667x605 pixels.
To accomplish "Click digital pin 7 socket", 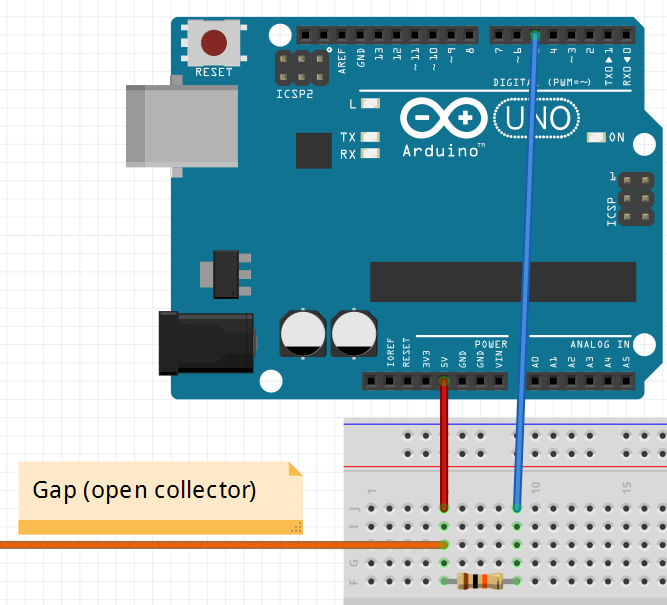I will click(x=499, y=34).
